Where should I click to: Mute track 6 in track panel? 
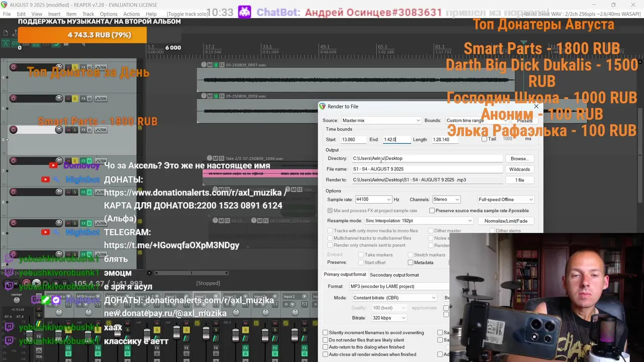coord(68,130)
